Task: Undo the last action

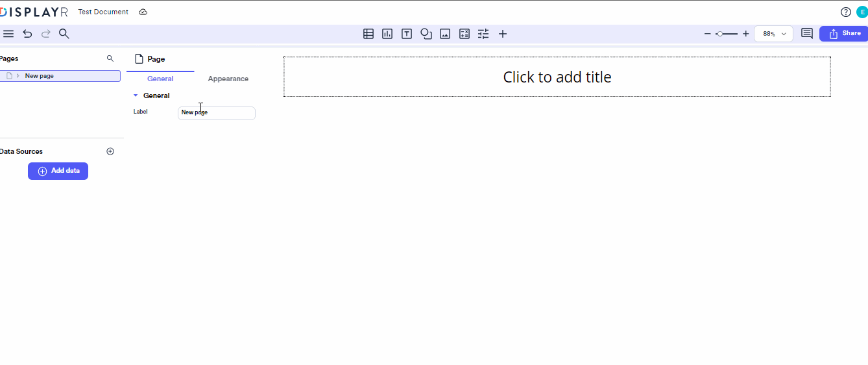Action: [27, 34]
